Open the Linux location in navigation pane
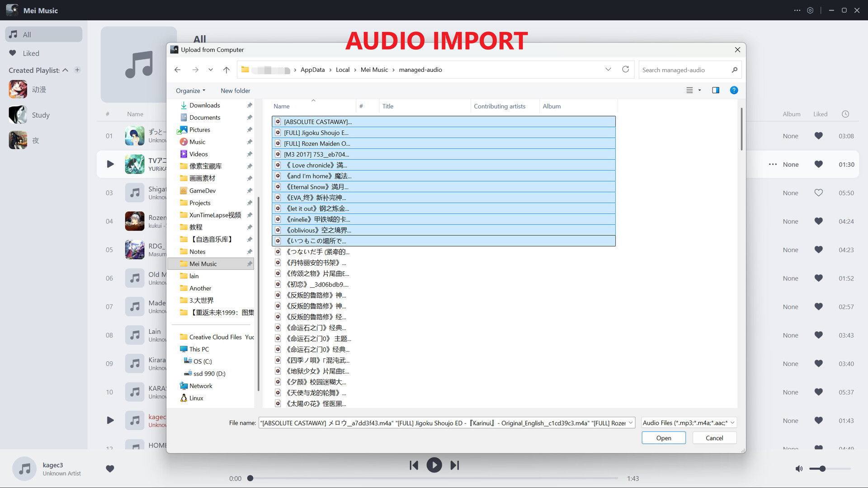868x488 pixels. click(x=196, y=398)
